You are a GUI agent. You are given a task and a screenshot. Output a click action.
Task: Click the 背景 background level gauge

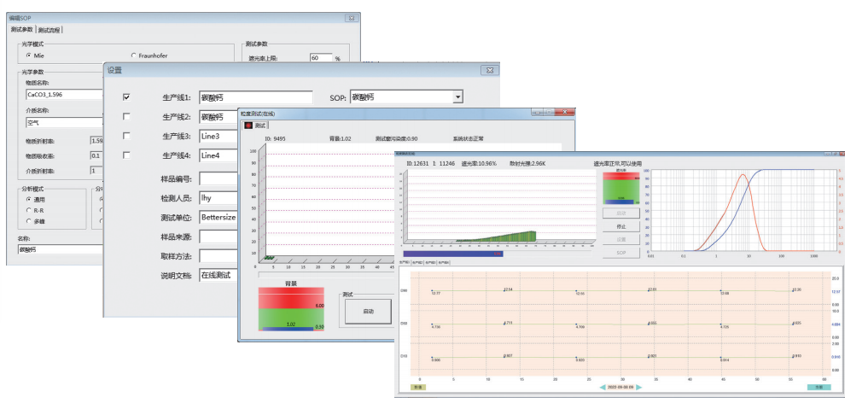pyautogui.click(x=291, y=307)
